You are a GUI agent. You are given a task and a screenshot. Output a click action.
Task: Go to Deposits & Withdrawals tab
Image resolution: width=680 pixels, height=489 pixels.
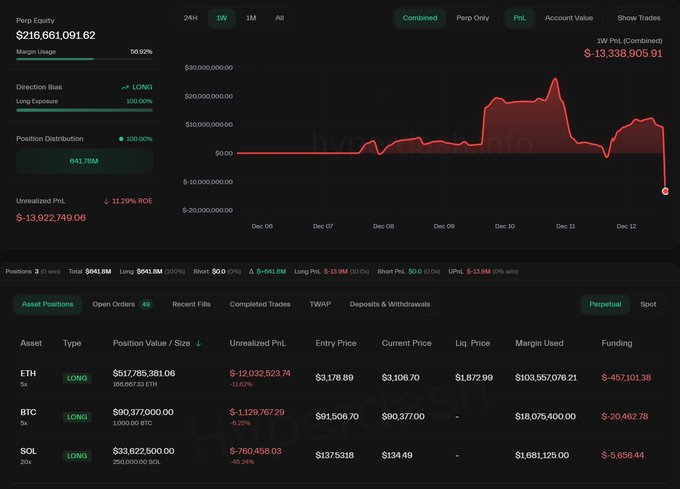pos(390,304)
